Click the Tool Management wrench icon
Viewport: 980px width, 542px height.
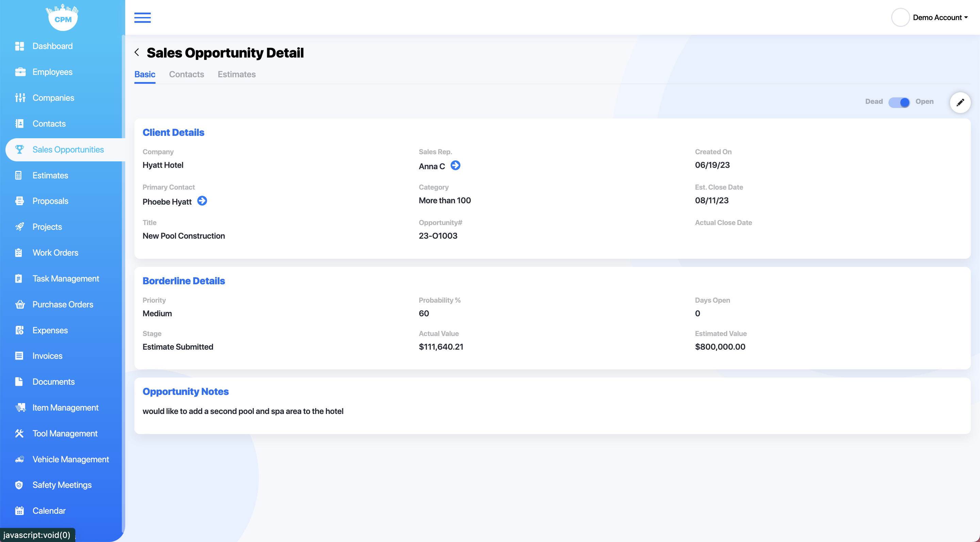click(x=19, y=433)
